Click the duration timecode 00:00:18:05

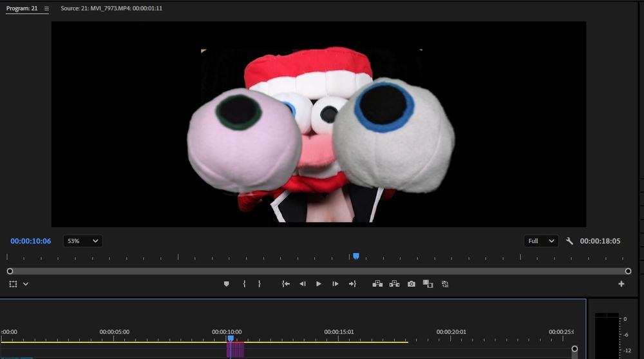tap(600, 241)
